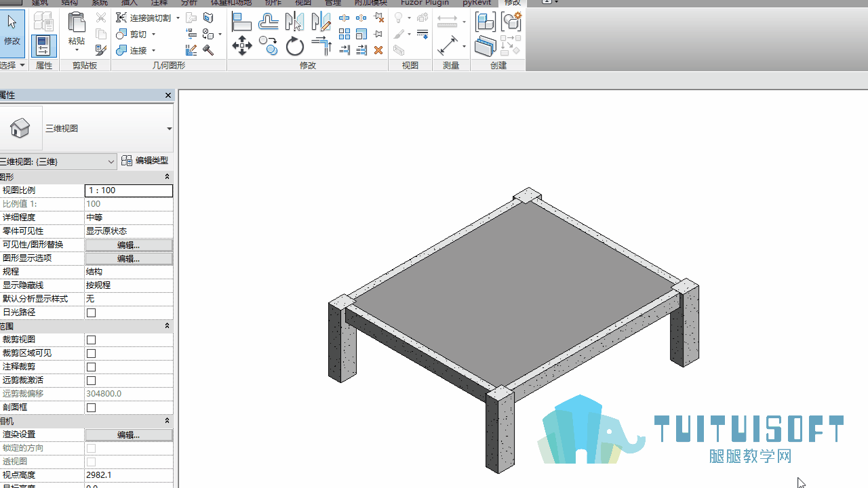Open the Properties (属性) palette button

pos(43,45)
